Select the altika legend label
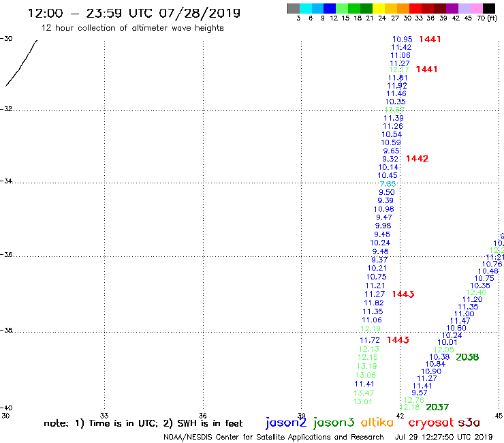This screenshot has width=504, height=443. pyautogui.click(x=377, y=422)
